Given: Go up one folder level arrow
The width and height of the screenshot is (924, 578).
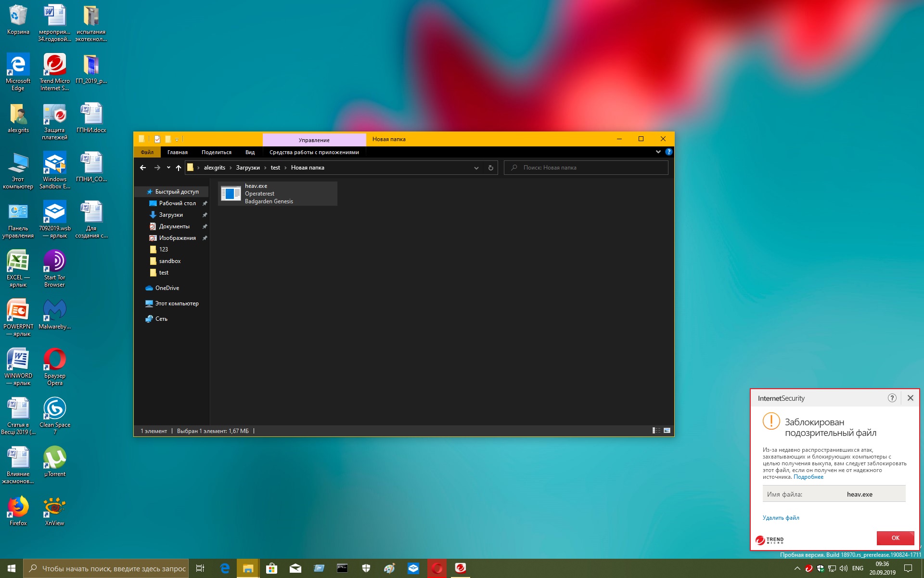Looking at the screenshot, I should 179,168.
